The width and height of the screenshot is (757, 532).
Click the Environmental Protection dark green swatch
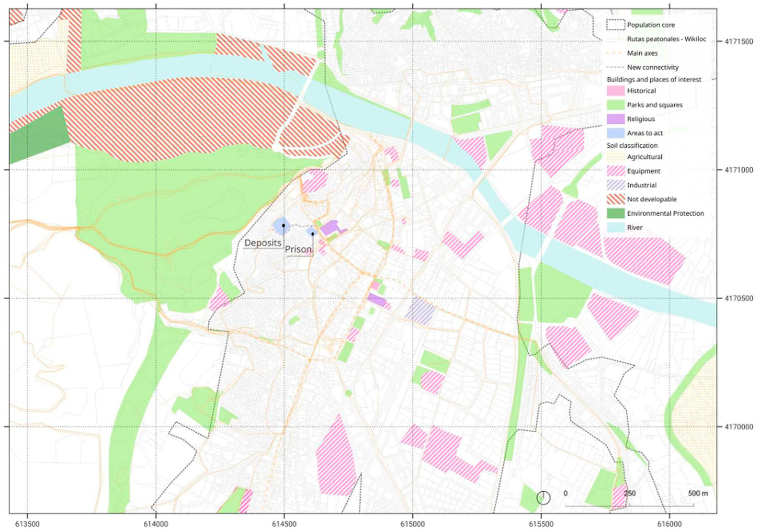click(x=615, y=213)
